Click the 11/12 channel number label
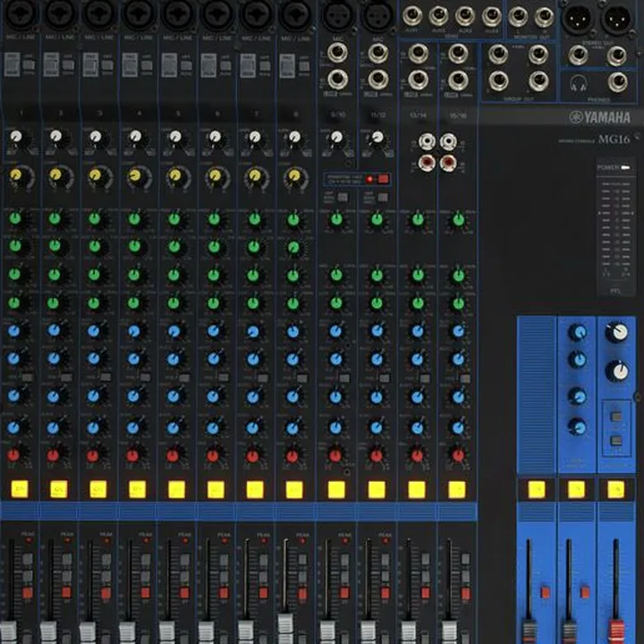644x644 pixels. (x=377, y=115)
